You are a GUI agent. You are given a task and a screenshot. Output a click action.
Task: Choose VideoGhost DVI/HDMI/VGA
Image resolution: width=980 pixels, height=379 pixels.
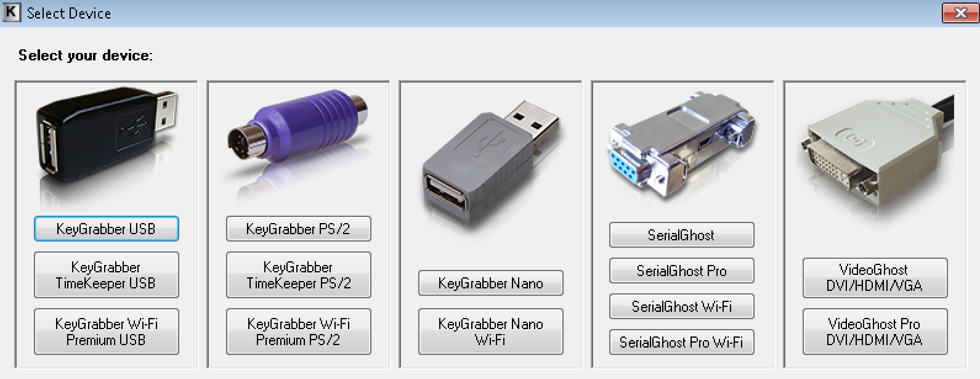pos(875,278)
